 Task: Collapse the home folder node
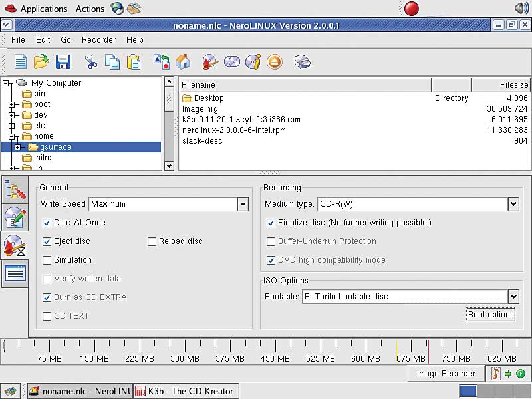click(11, 136)
